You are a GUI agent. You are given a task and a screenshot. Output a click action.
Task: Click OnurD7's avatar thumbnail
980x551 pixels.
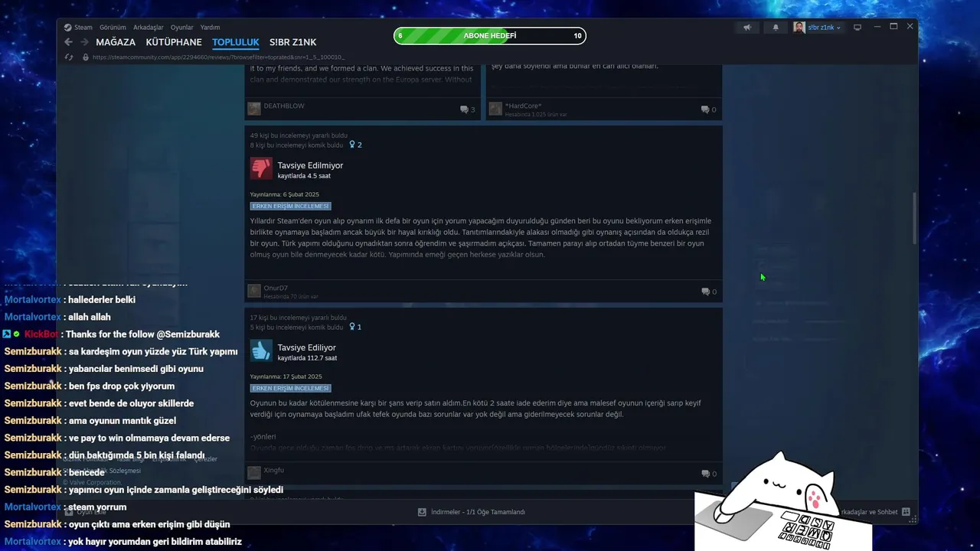[x=254, y=291]
